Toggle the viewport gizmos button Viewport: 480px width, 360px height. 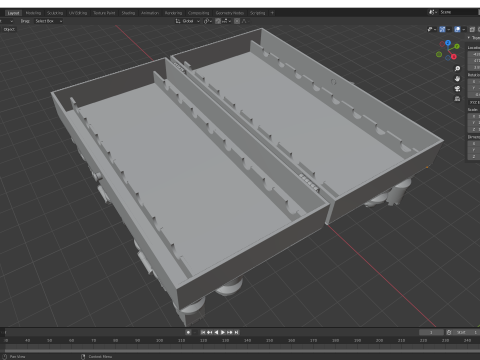coord(442,29)
